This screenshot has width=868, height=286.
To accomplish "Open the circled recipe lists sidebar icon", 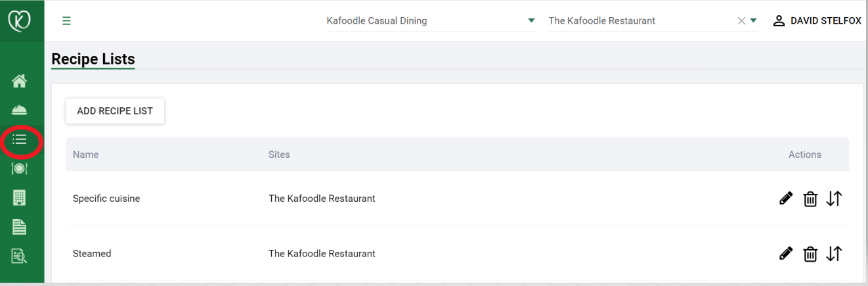I will tap(20, 139).
